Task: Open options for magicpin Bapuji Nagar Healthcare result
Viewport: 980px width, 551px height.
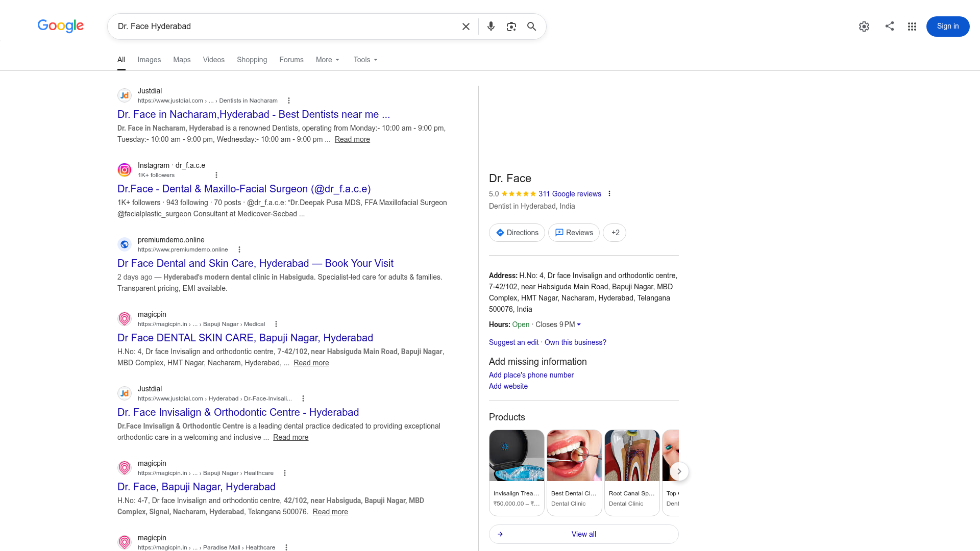Action: click(x=285, y=473)
